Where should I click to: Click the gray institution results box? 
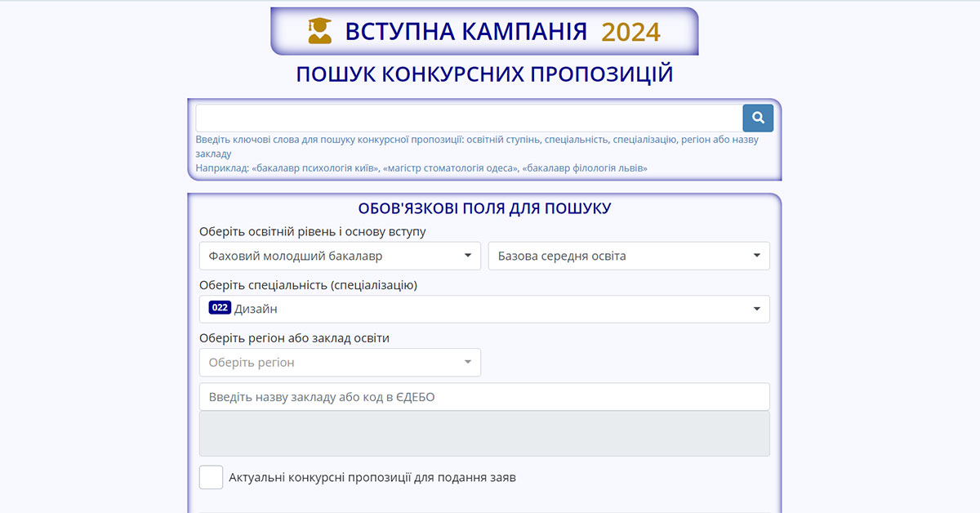point(484,433)
